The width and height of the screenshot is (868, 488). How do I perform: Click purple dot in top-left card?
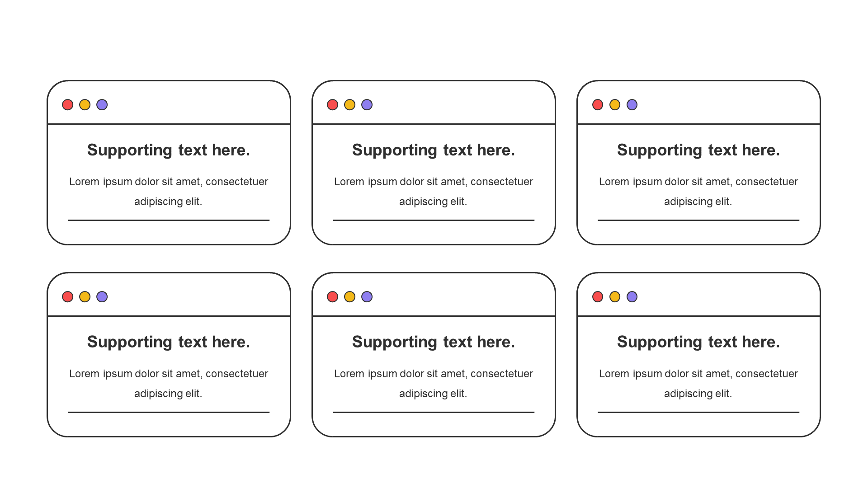pos(102,105)
